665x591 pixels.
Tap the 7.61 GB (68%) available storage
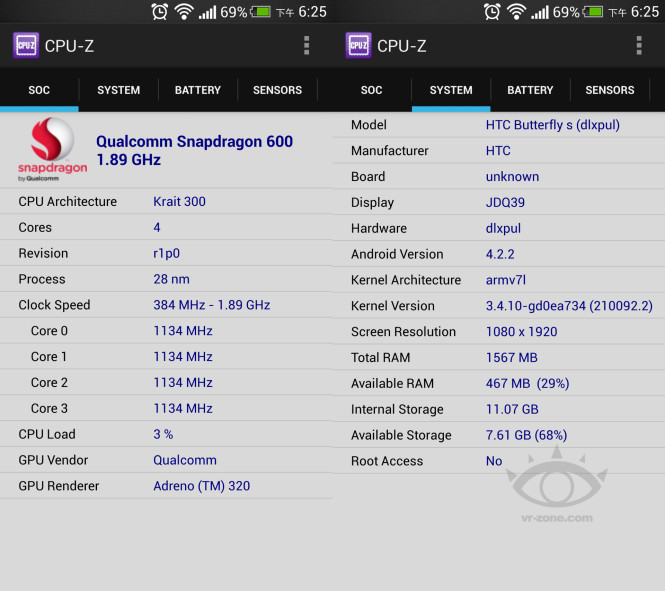click(526, 435)
